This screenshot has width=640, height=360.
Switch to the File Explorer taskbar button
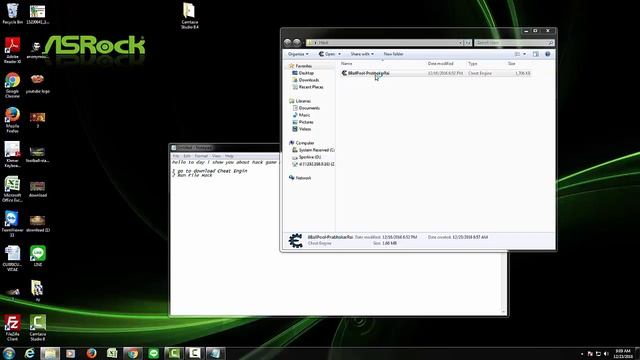pyautogui.click(x=50, y=353)
